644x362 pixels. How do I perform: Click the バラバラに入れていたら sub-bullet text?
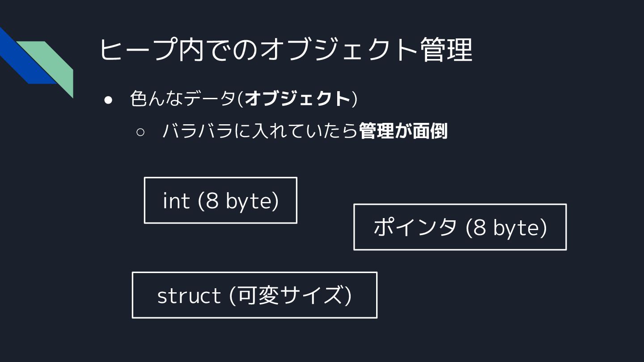click(x=259, y=131)
